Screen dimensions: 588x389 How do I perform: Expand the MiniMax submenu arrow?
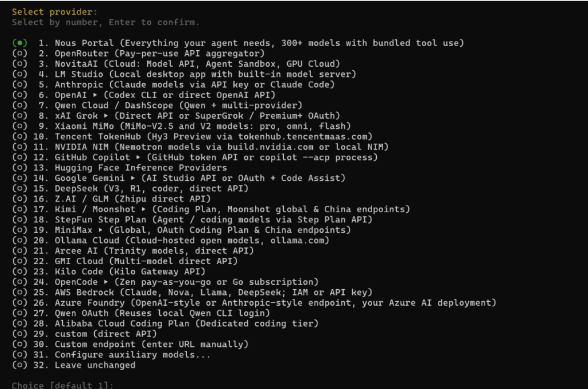[x=100, y=230]
